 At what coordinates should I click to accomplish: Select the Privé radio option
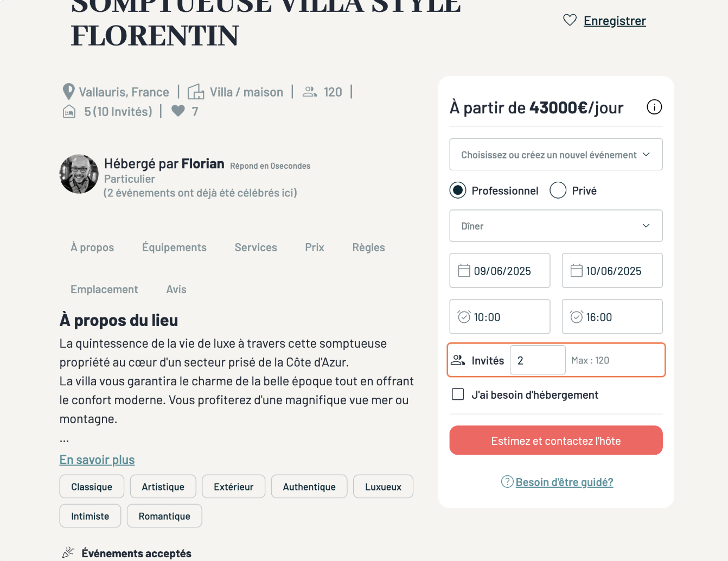click(x=558, y=190)
